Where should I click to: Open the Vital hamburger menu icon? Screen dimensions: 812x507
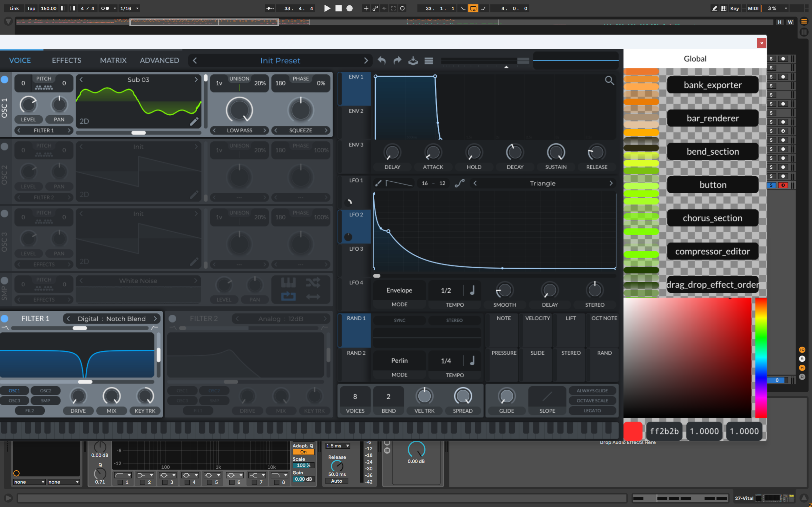(429, 61)
